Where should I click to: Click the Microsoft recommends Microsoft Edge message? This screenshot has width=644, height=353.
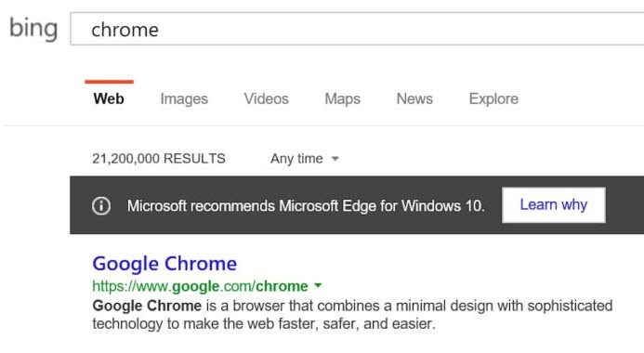(x=306, y=205)
